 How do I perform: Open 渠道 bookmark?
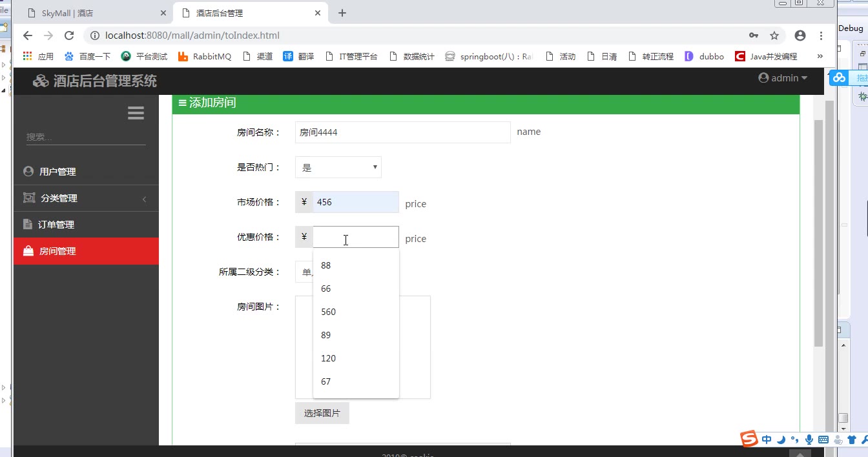pyautogui.click(x=258, y=56)
